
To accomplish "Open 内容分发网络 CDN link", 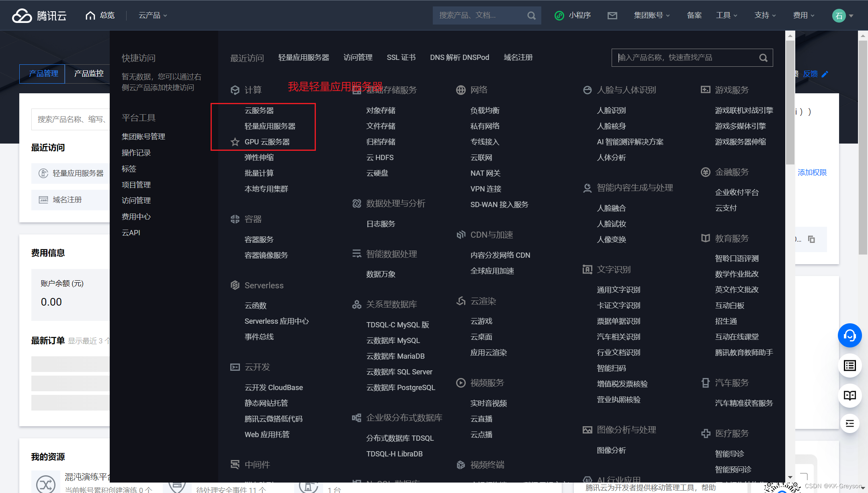I will coord(500,255).
